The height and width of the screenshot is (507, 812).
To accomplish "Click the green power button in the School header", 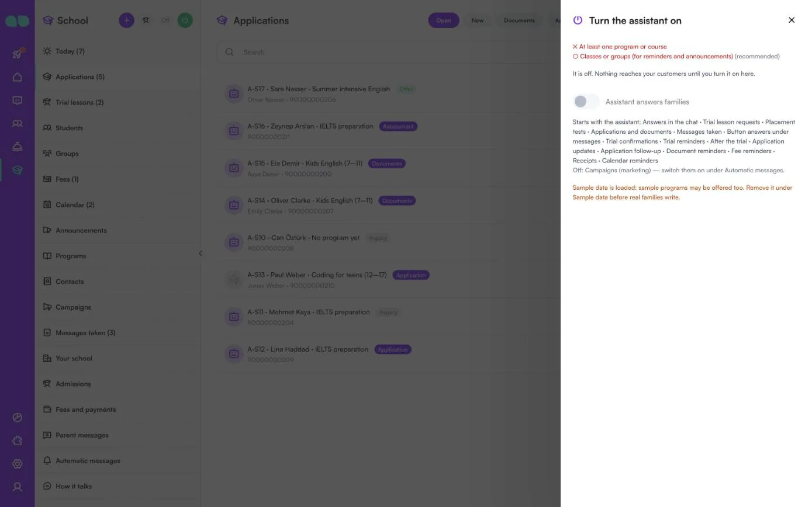I will point(185,20).
